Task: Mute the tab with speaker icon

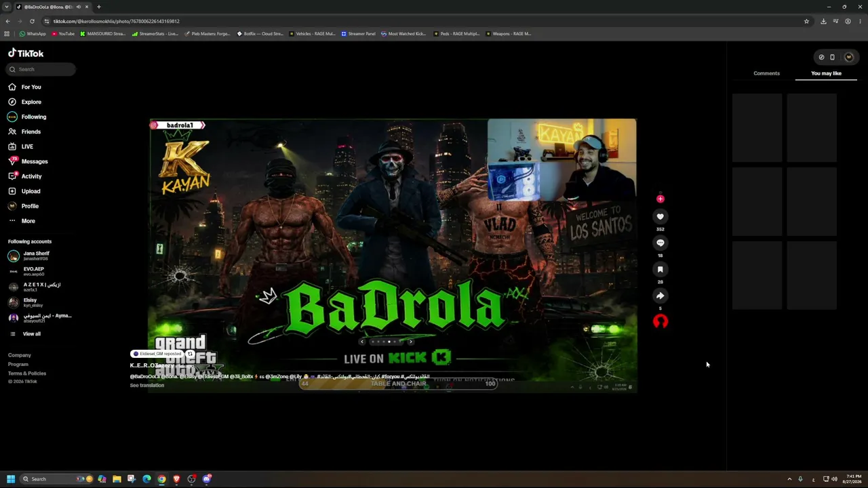Action: 79,7
